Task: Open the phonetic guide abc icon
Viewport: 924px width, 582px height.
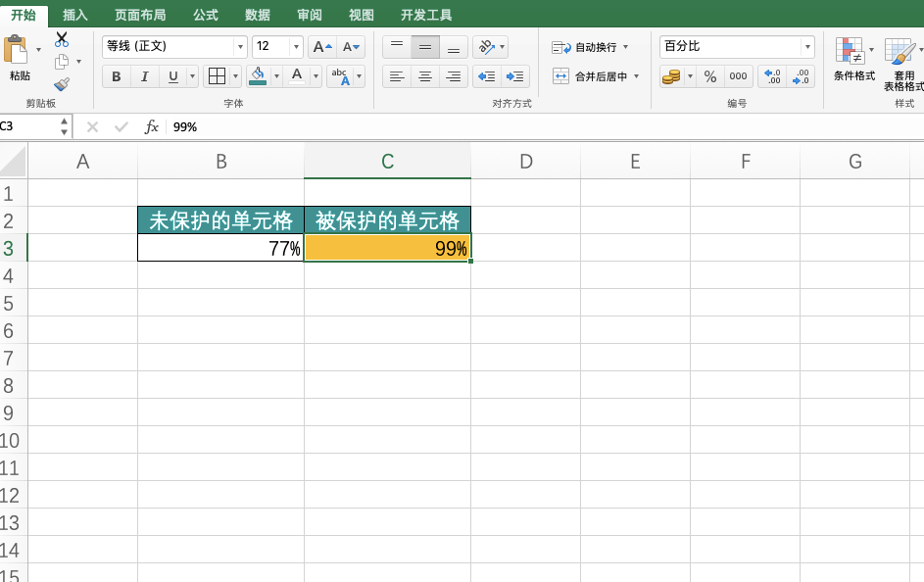Action: [340, 76]
